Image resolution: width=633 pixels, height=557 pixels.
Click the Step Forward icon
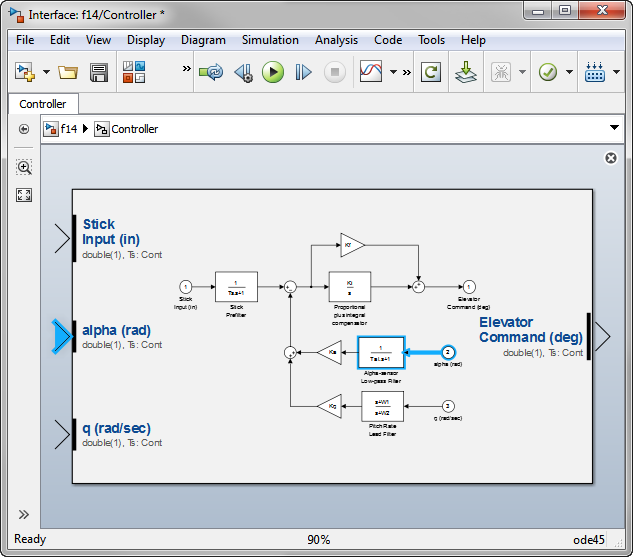[x=303, y=72]
